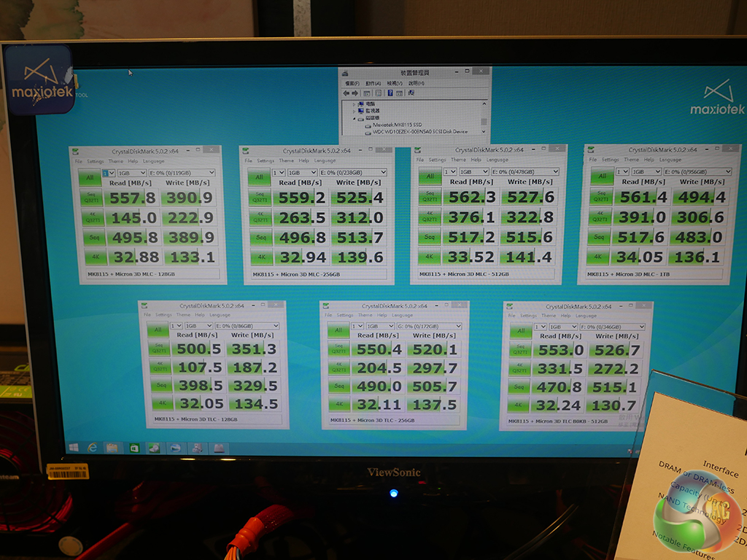Open Language menu in MLC 1TB window

[670, 160]
